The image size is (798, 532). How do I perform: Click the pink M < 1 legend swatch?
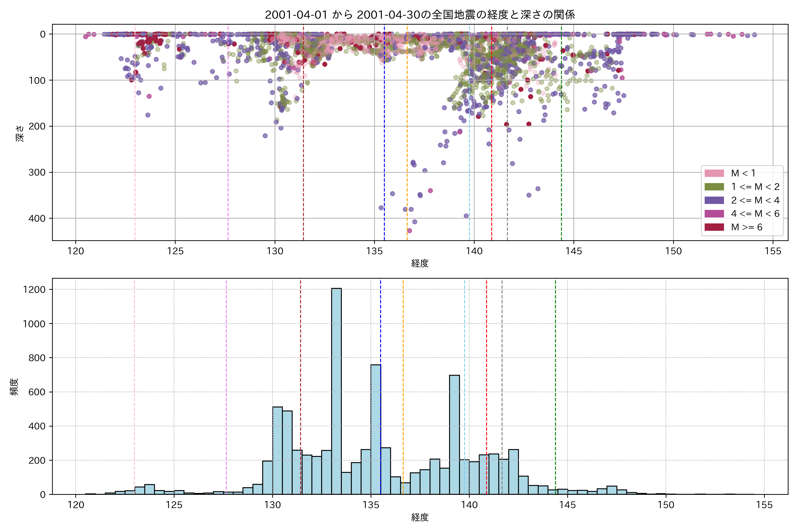[714, 173]
